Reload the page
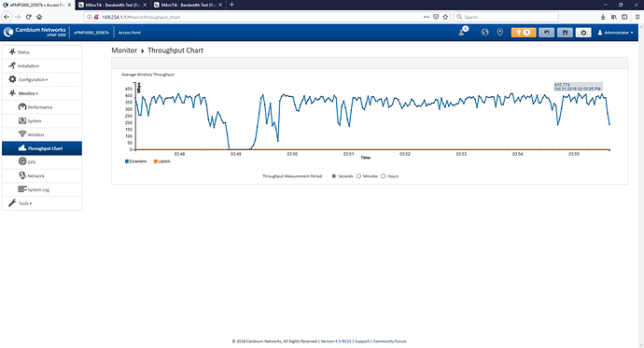Viewport: 644px width, 348px height. tap(28, 17)
